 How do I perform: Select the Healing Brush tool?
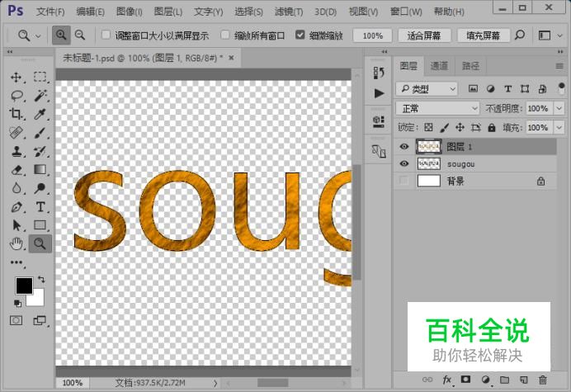coord(17,133)
